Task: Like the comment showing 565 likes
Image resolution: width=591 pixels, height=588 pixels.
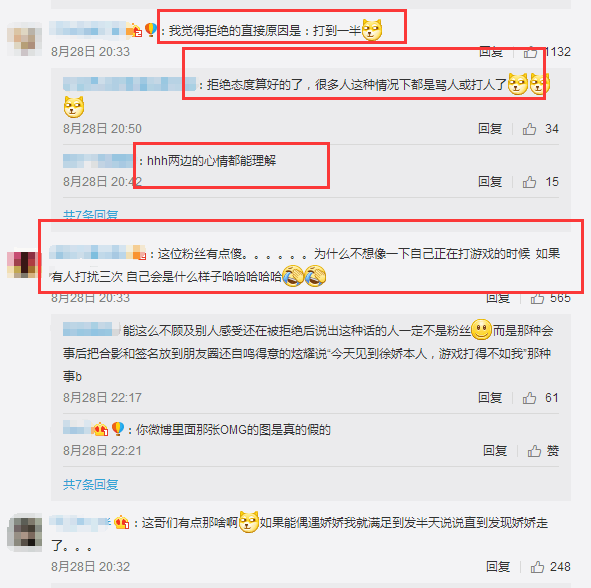Action: pos(537,299)
